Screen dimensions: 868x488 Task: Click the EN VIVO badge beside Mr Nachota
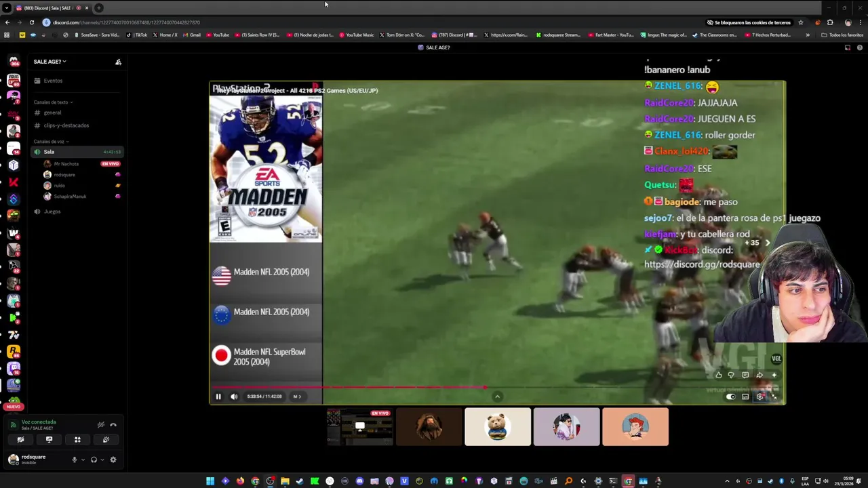click(x=111, y=164)
